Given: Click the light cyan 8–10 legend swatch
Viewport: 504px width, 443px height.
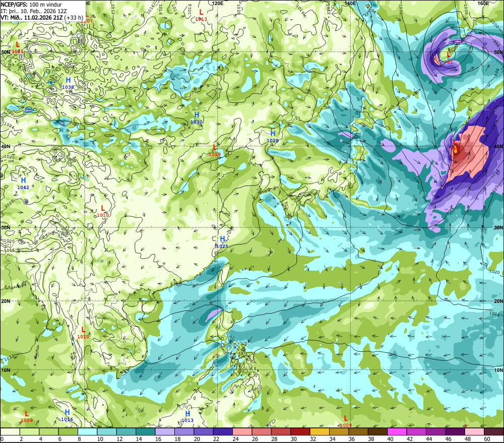Looking at the screenshot, I should (87, 432).
